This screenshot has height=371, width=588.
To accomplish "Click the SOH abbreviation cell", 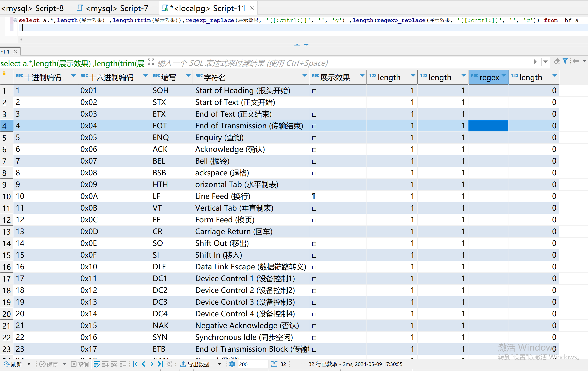I will coord(171,91).
